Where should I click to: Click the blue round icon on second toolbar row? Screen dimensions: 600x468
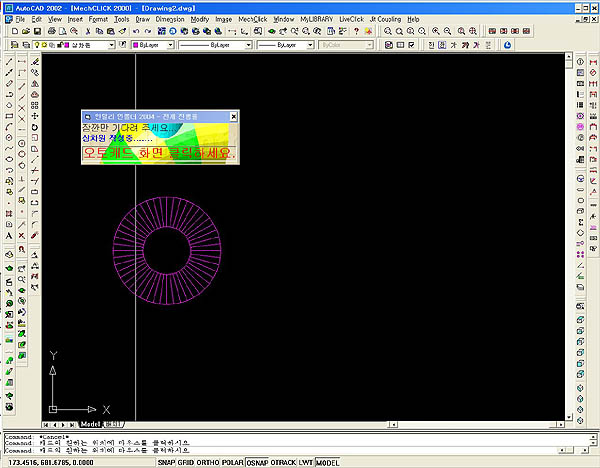point(507,45)
